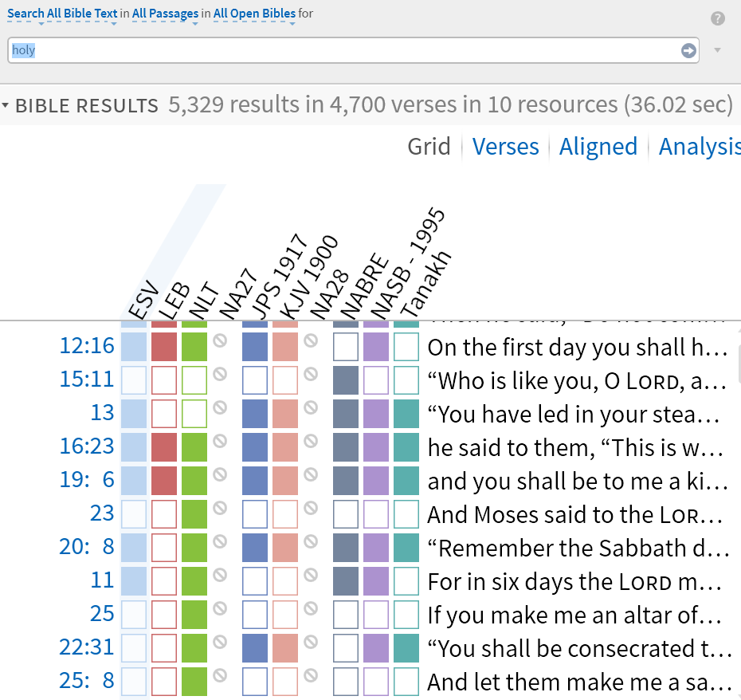The image size is (741, 700).
Task: Click empty NLT cell in row 15:13
Action: tap(194, 413)
